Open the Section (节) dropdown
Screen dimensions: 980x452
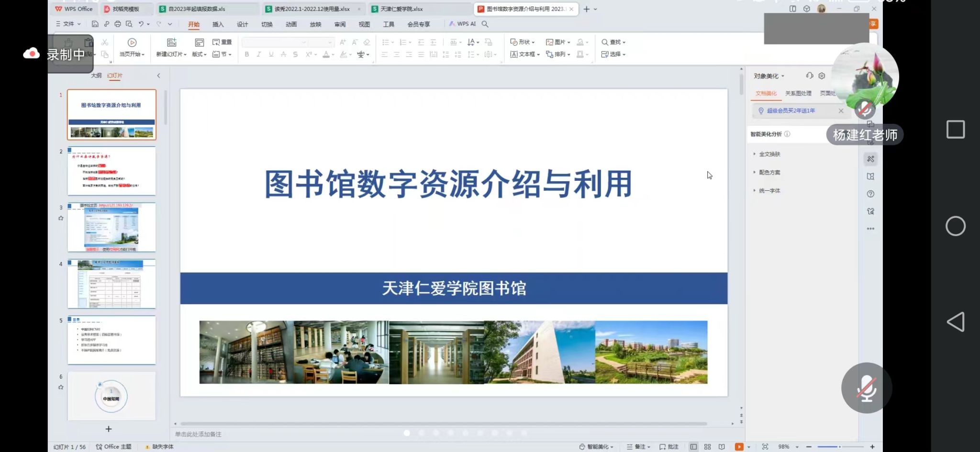222,55
